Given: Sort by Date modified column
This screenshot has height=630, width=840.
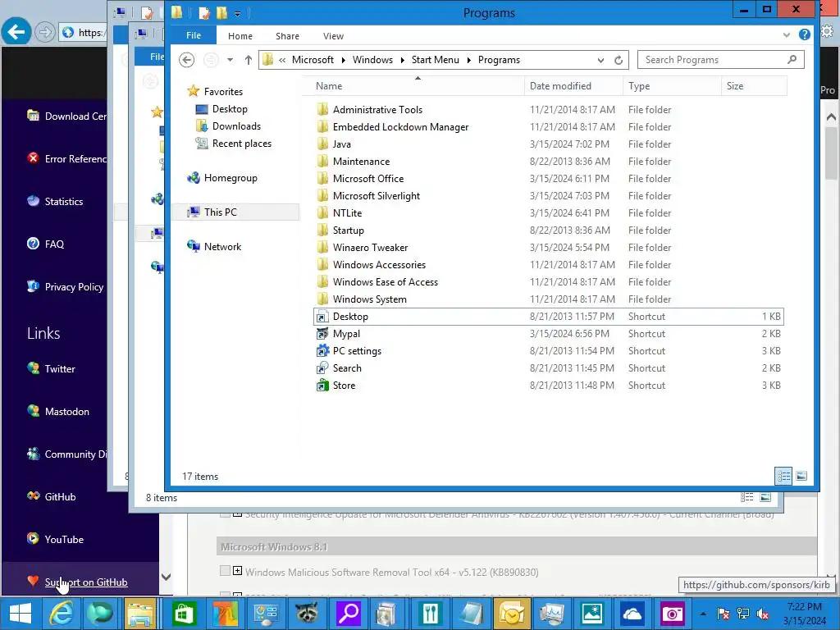Looking at the screenshot, I should 573,85.
